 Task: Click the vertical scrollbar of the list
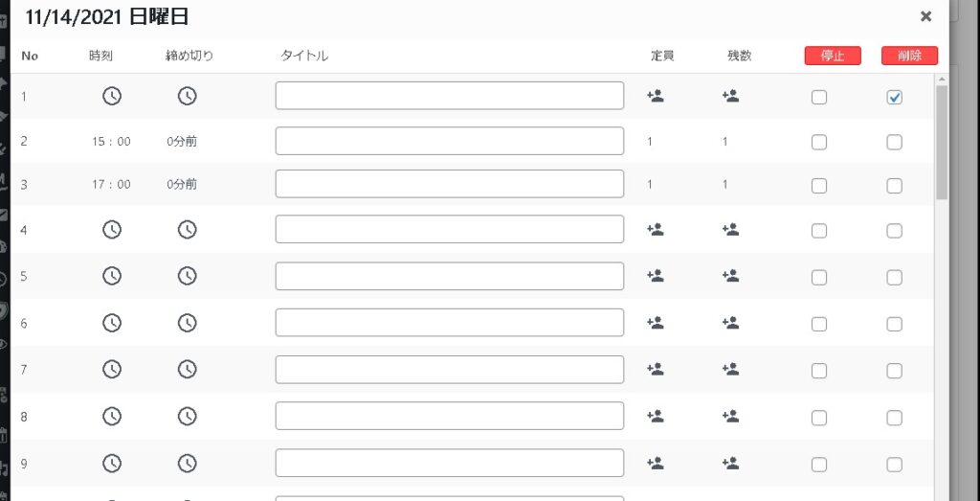tap(942, 144)
